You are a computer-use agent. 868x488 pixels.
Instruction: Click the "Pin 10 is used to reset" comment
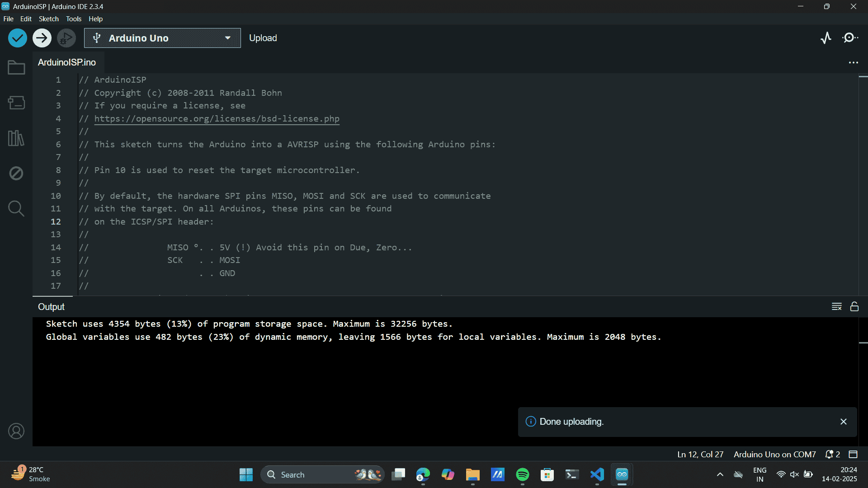tap(219, 170)
